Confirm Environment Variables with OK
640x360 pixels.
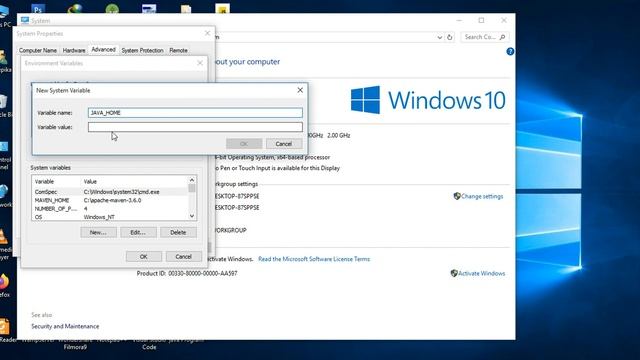[144, 256]
